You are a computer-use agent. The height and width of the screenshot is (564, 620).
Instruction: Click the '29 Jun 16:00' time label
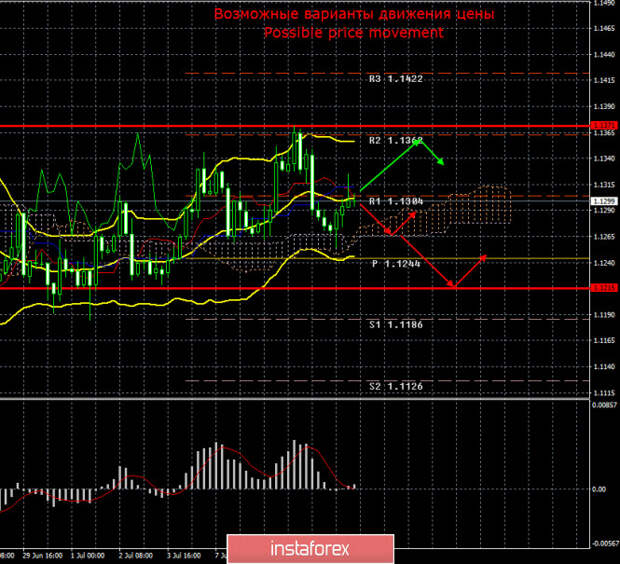point(42,556)
